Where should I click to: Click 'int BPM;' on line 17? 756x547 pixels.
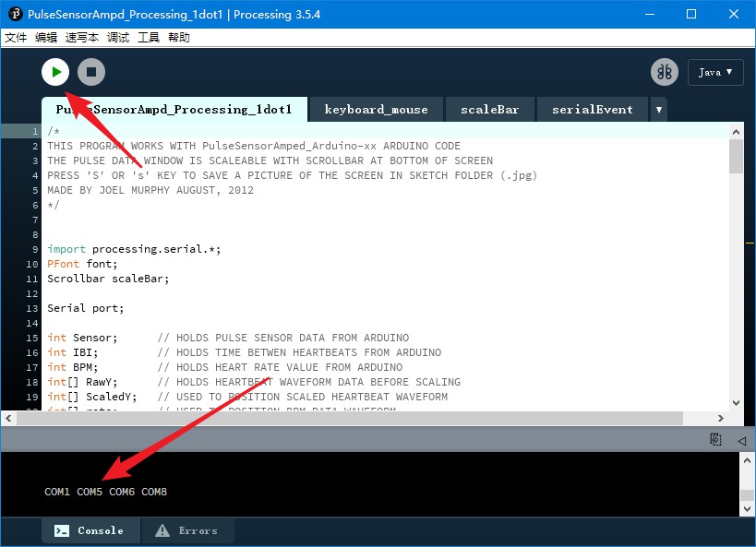73,367
